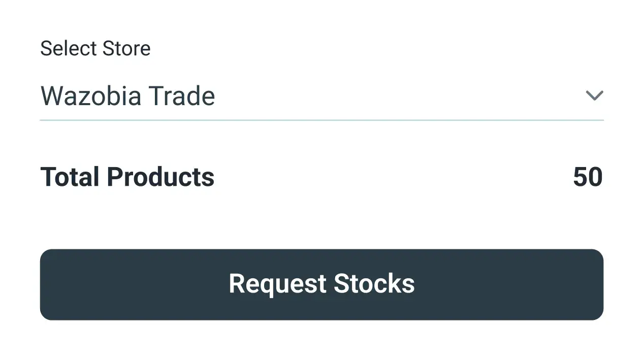Open the Wazobia Trade store selector
The width and height of the screenshot is (644, 356).
click(128, 96)
